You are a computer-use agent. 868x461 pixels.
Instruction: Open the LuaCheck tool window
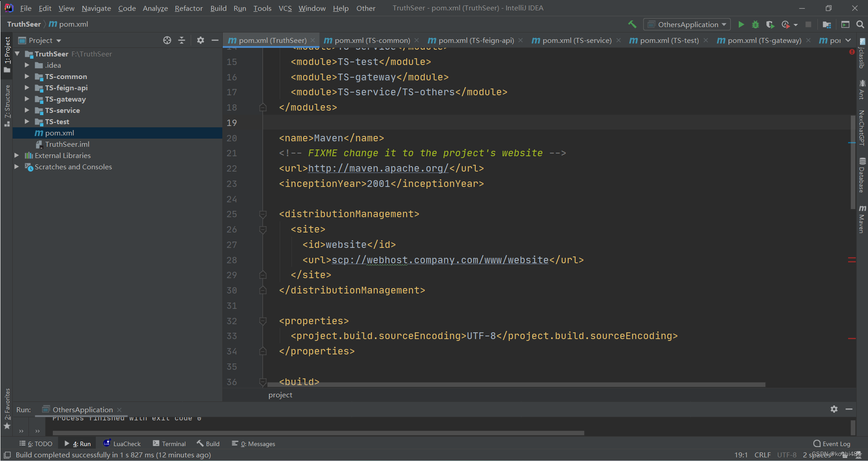(x=122, y=444)
